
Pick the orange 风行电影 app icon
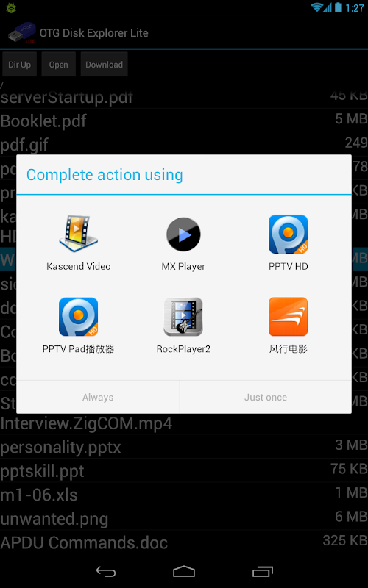[x=288, y=317]
